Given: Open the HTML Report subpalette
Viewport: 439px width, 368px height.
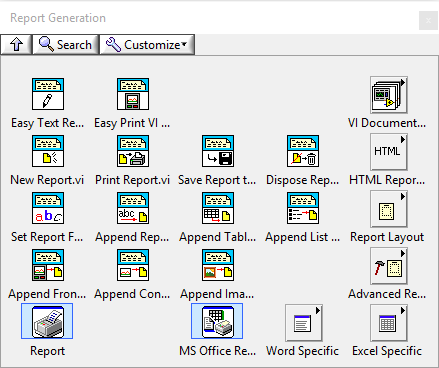Looking at the screenshot, I should click(x=389, y=152).
